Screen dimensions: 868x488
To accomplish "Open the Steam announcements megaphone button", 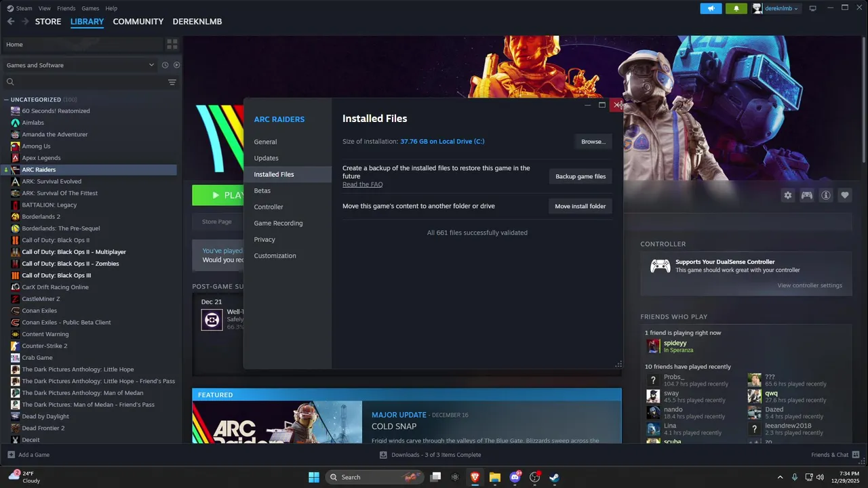I will tap(711, 8).
